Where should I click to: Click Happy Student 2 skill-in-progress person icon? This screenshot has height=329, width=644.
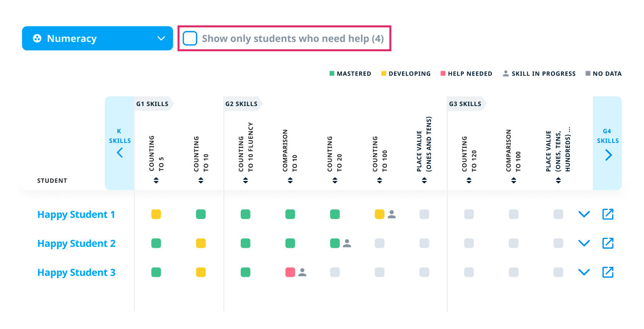(347, 243)
